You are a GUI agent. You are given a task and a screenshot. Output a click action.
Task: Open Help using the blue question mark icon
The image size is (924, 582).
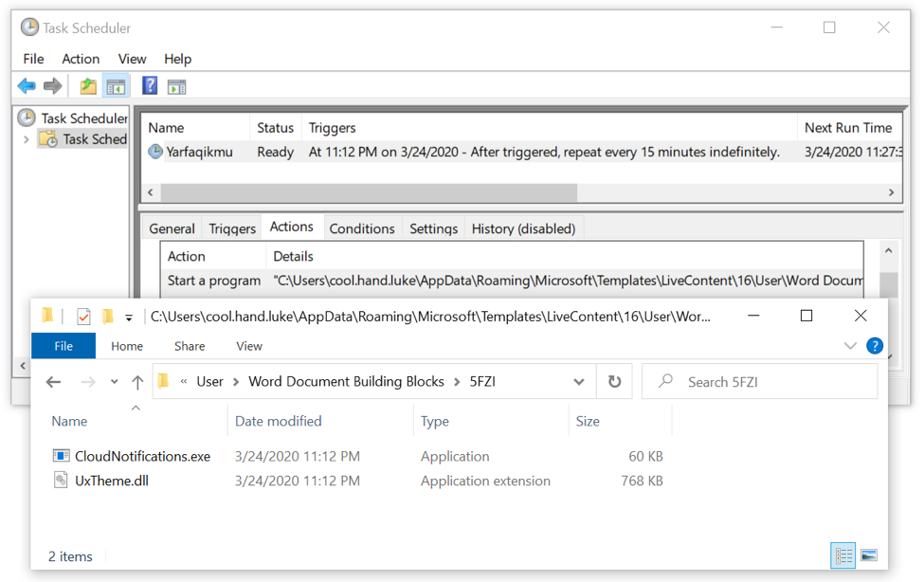[150, 86]
